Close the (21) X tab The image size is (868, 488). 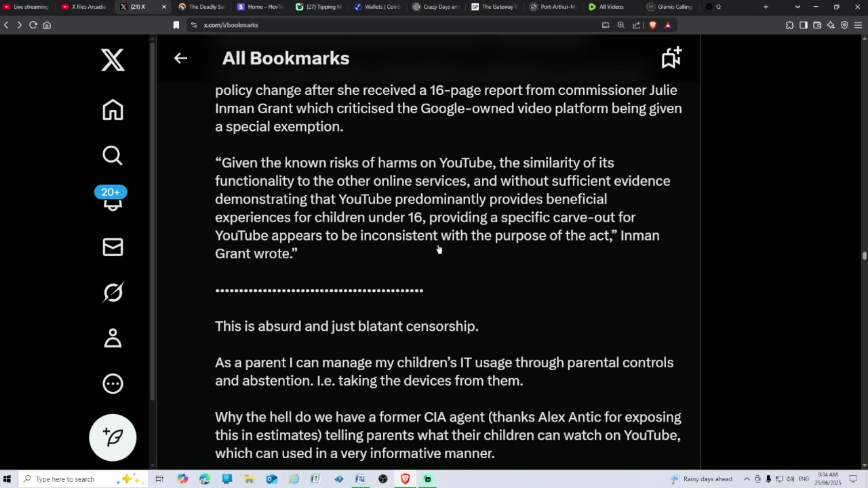(163, 7)
